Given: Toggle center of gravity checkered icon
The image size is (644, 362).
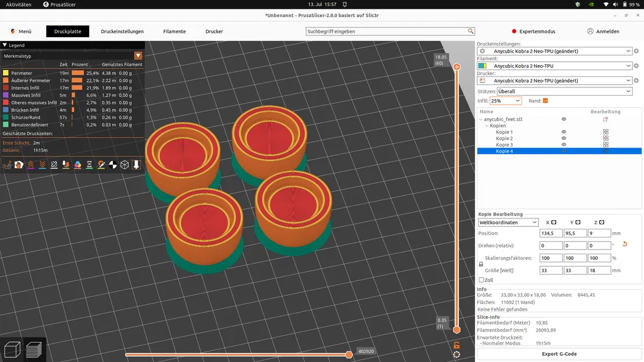Looking at the screenshot, I should click(113, 165).
